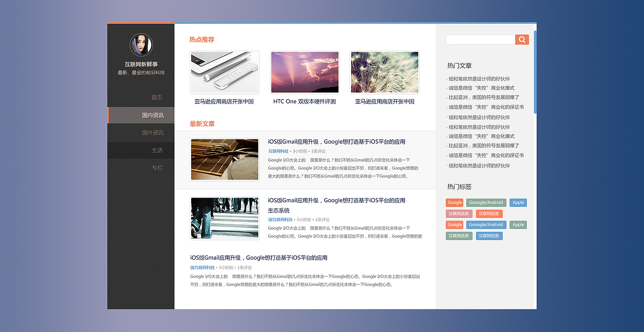644x332 pixels.
Task: Click the orange magnifier search button
Action: 522,40
